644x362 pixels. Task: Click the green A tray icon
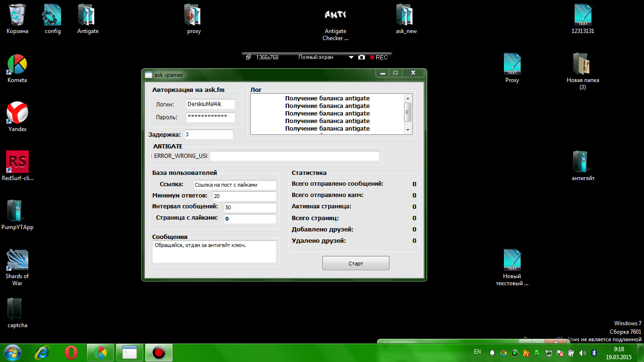pos(537,353)
